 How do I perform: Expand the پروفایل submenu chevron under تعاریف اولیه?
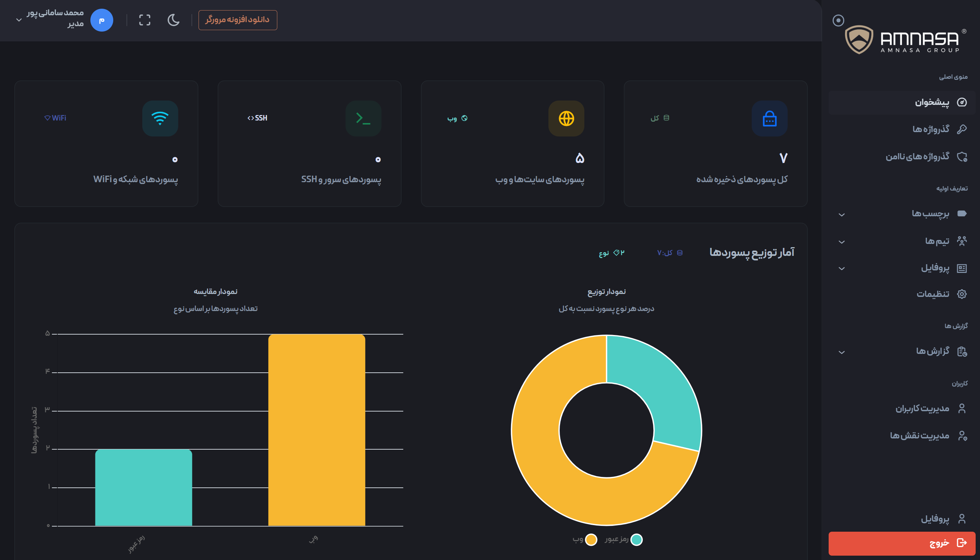tap(842, 269)
